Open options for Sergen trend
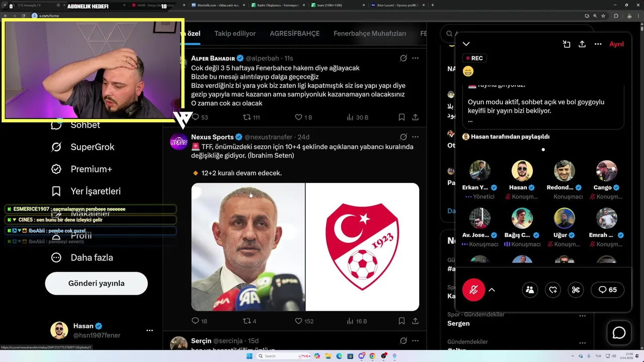 [583, 316]
